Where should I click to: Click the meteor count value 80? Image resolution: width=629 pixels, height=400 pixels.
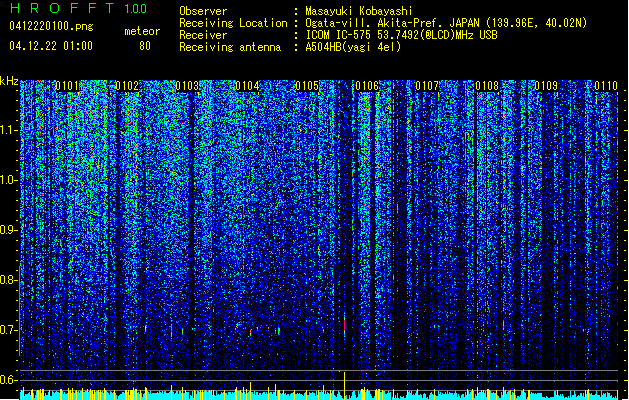145,46
